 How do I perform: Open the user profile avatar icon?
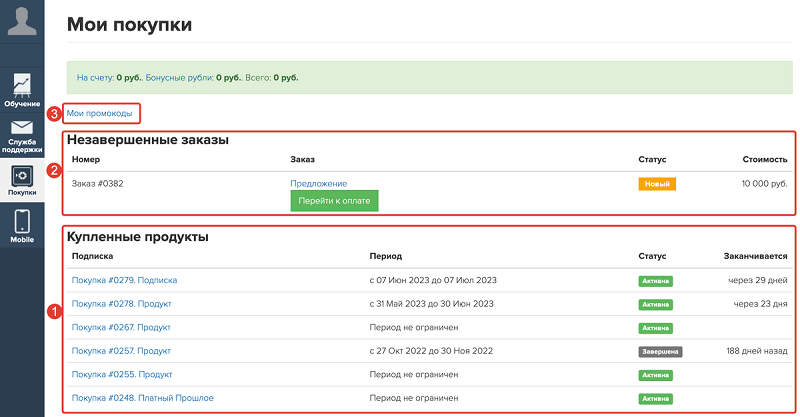pos(22,21)
